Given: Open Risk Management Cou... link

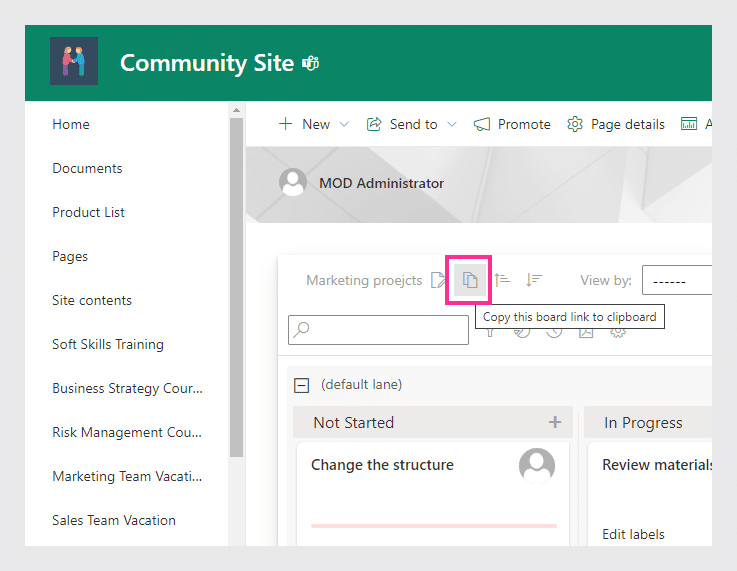Looking at the screenshot, I should pyautogui.click(x=127, y=432).
